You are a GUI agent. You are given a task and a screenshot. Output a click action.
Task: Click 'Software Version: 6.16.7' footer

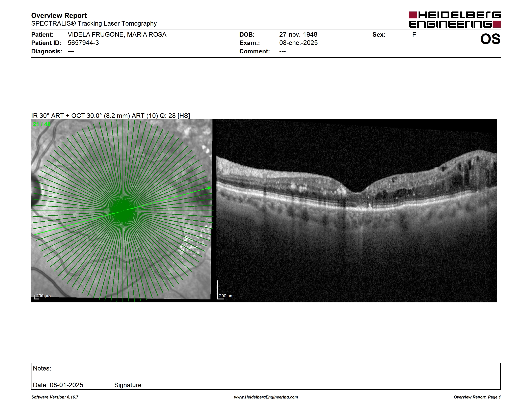55,397
